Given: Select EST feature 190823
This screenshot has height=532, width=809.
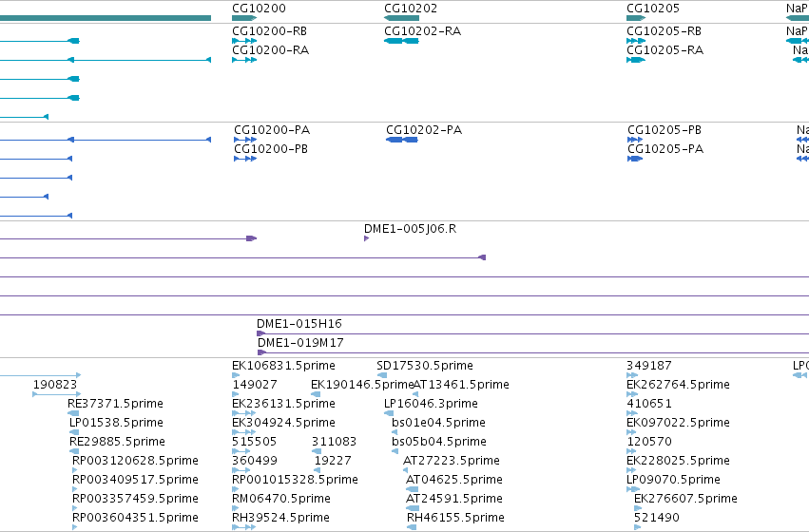Looking at the screenshot, I should (55, 385).
